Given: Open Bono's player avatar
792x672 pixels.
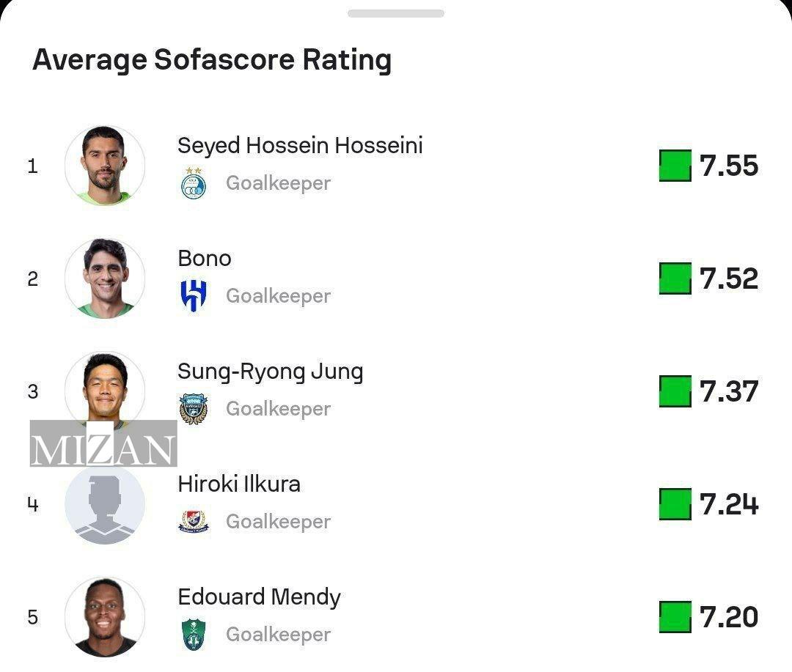Looking at the screenshot, I should [x=105, y=278].
